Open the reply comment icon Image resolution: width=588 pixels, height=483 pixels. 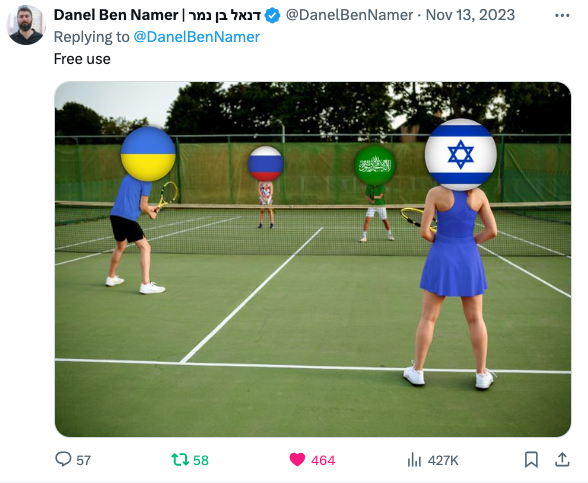63,459
